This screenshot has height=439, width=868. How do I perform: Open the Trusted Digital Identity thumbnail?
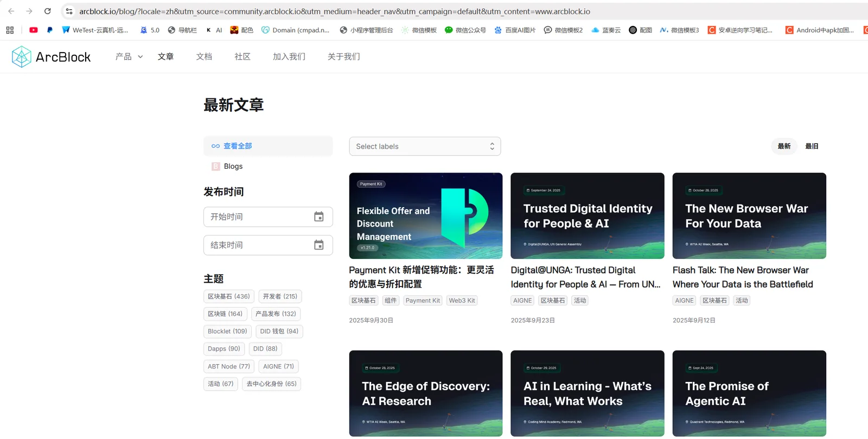pos(588,215)
